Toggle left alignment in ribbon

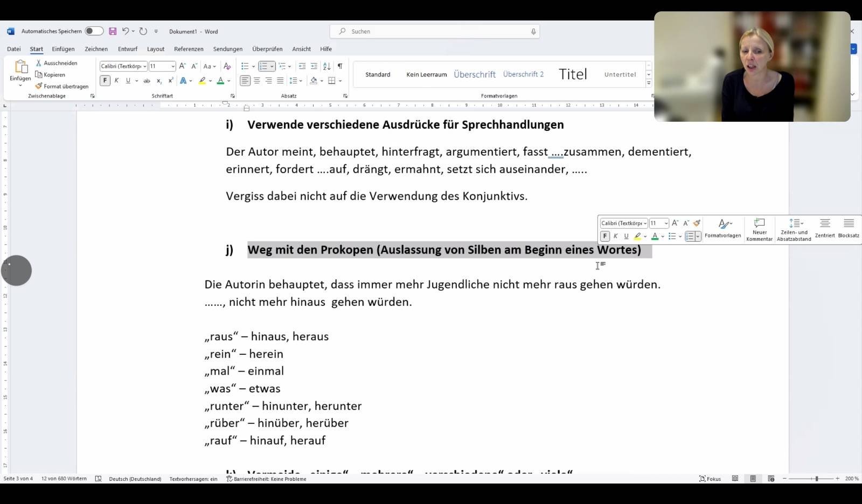tap(245, 81)
